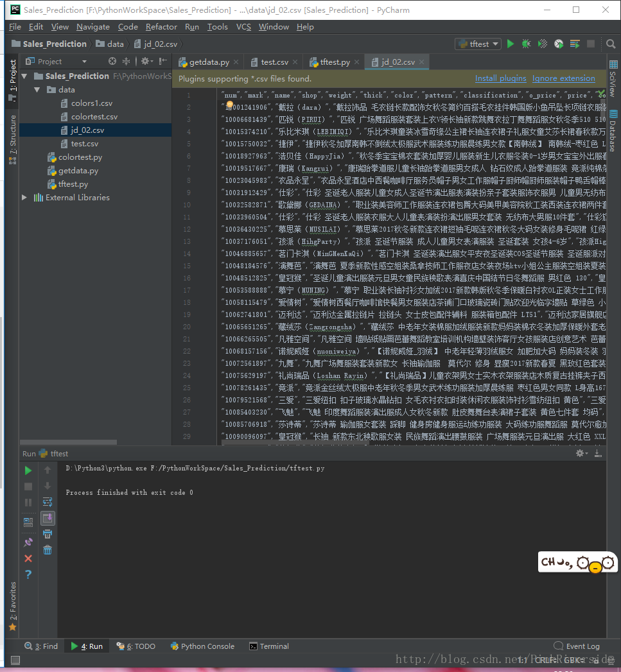This screenshot has width=621, height=672.
Task: Open the Structure side tab
Action: [x=13, y=139]
